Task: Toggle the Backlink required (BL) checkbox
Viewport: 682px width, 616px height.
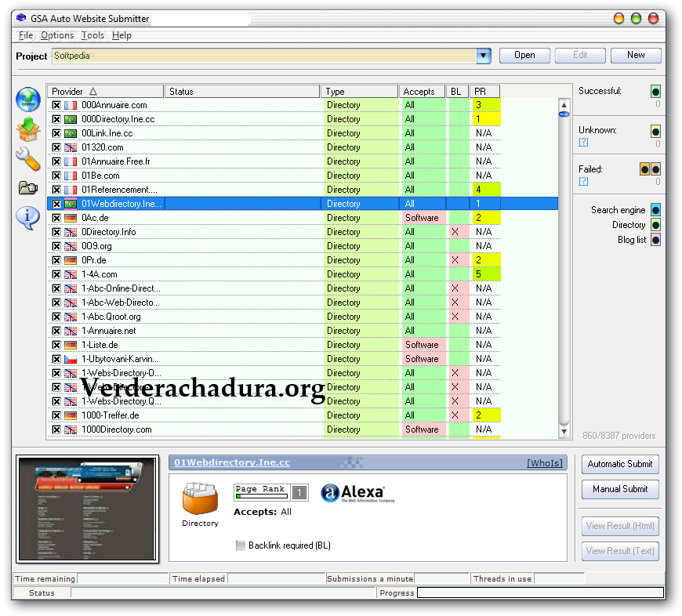Action: pos(240,545)
